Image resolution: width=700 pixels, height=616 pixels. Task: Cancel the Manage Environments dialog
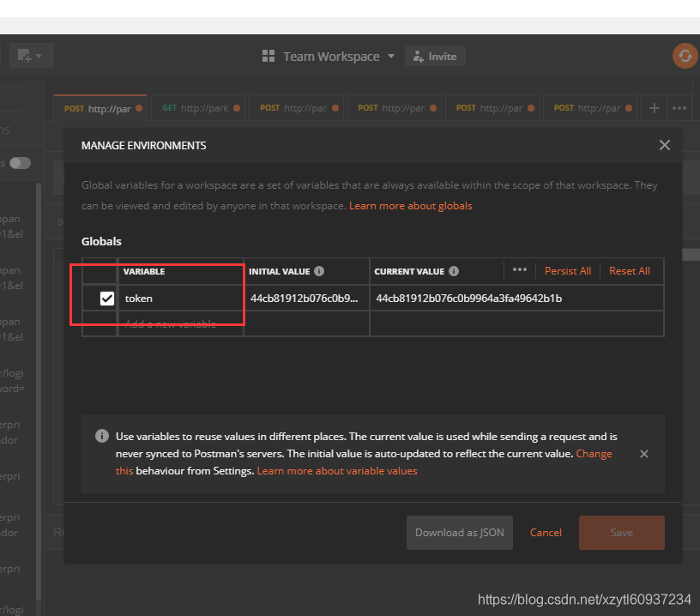click(546, 533)
